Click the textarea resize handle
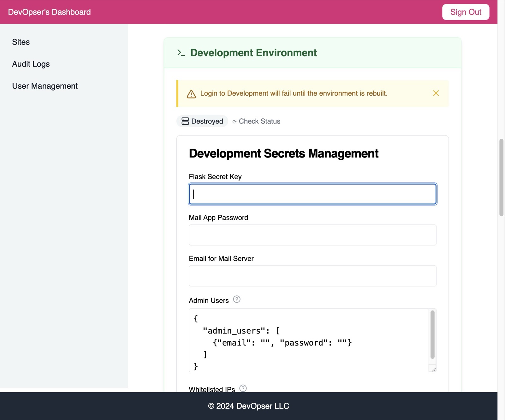The image size is (505, 420). (x=434, y=370)
